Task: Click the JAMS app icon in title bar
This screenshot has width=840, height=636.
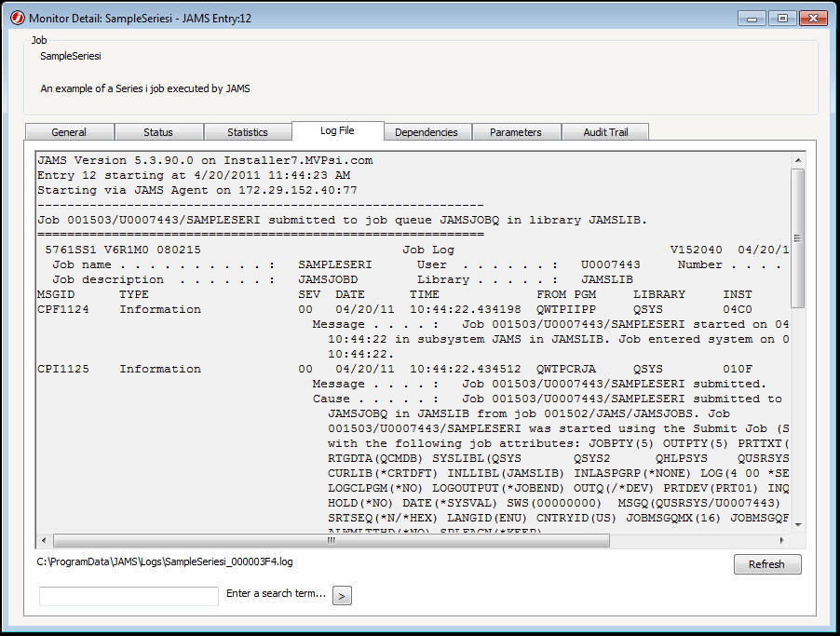Action: click(18, 18)
